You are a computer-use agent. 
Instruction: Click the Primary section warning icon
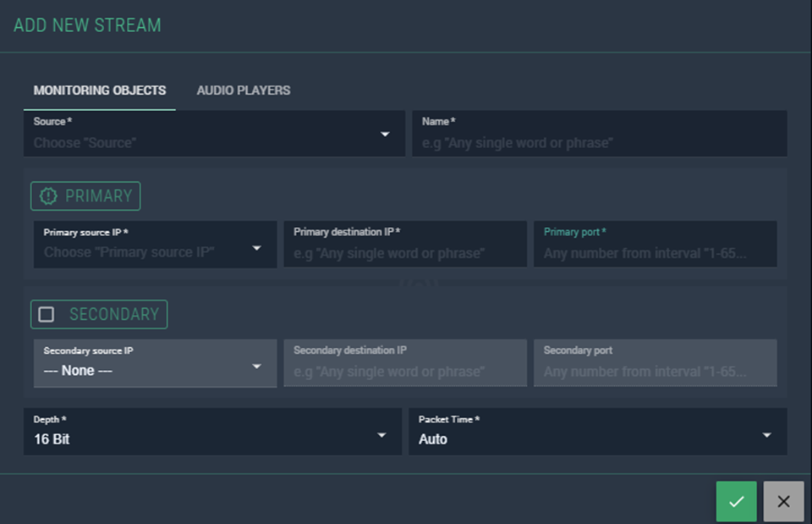coord(49,196)
